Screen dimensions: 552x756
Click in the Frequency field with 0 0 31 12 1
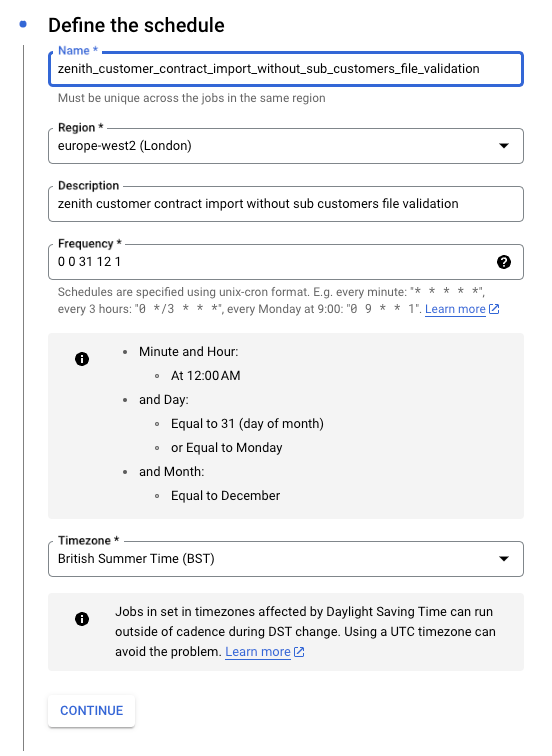[286, 262]
